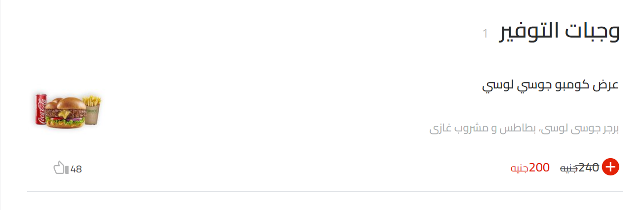This screenshot has height=210, width=644.
Task: Click the red 200 discounted price
Action: [x=539, y=168]
